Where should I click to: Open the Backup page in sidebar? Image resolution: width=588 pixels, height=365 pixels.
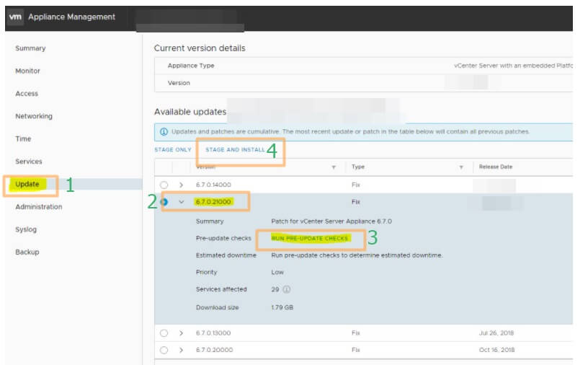pos(27,252)
